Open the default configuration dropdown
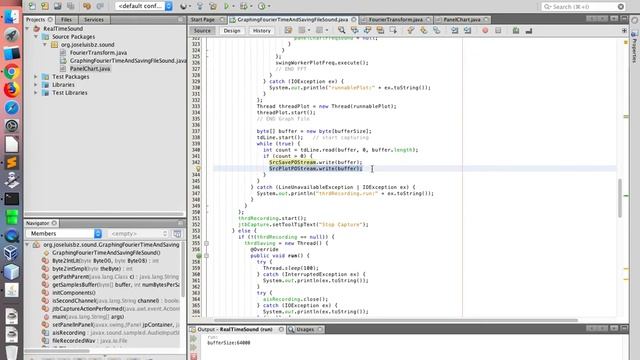This screenshot has height=360, width=640. coord(144,6)
